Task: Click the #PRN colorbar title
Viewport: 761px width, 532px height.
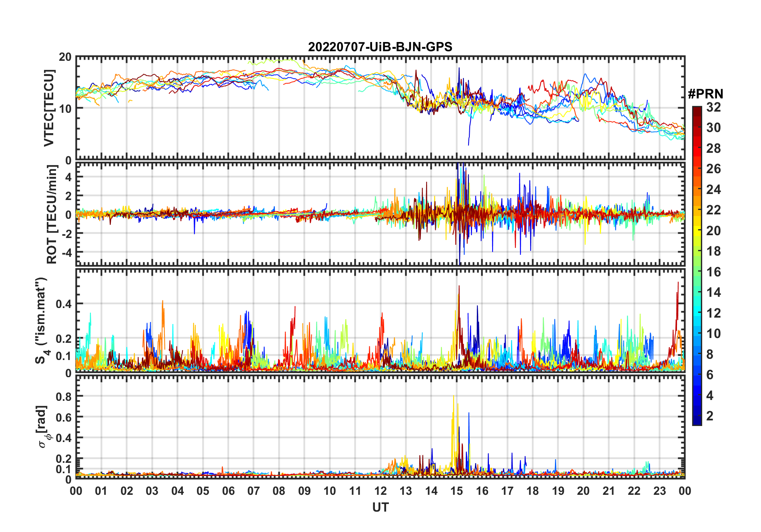Action: (x=705, y=94)
